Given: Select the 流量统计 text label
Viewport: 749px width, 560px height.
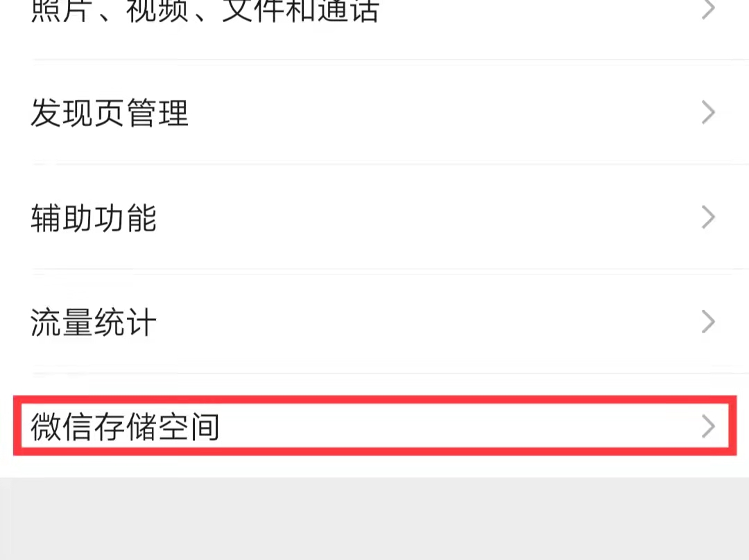Looking at the screenshot, I should (x=94, y=322).
